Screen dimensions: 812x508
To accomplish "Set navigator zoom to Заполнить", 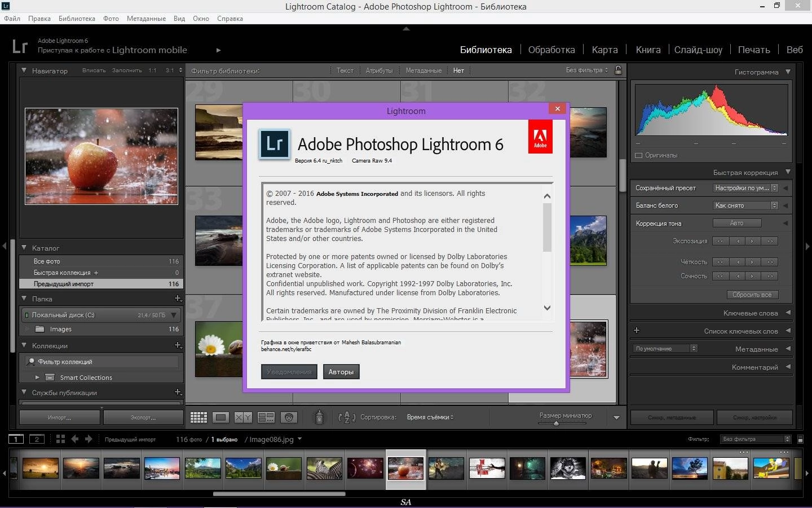I will coord(127,71).
